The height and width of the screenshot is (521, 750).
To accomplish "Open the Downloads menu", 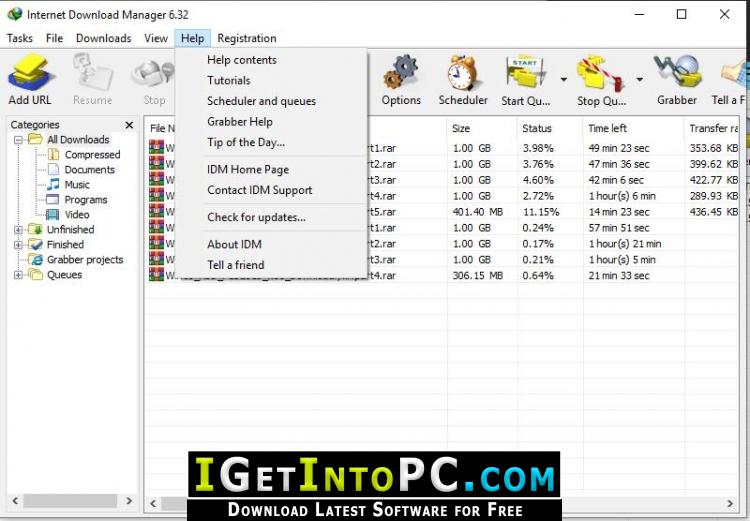I will (x=103, y=38).
